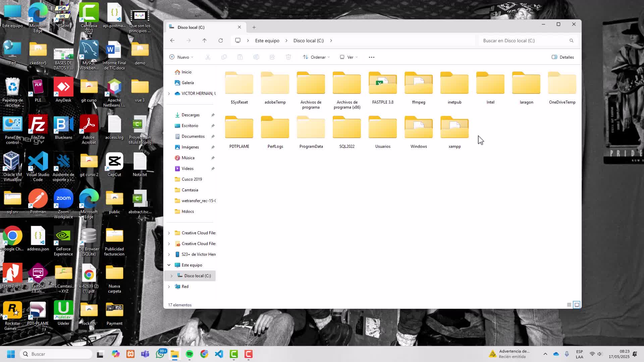Switch to details list view icon

click(x=569, y=305)
